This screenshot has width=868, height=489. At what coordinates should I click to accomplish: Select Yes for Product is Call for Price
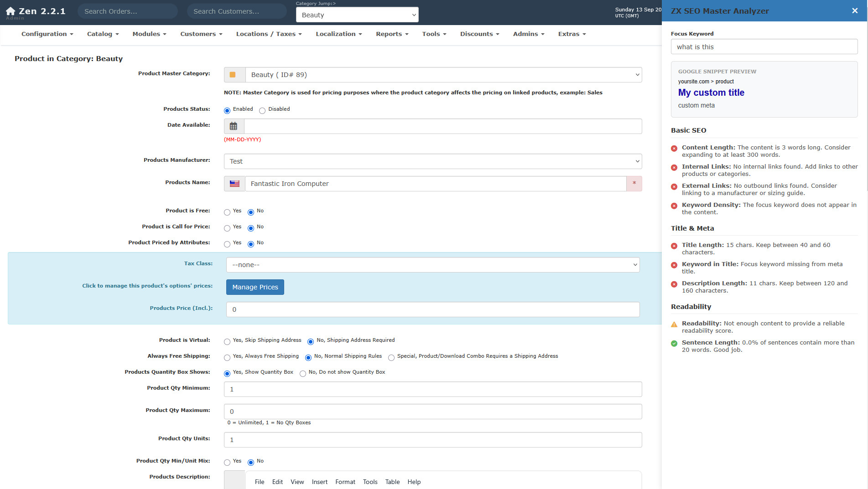[227, 228]
